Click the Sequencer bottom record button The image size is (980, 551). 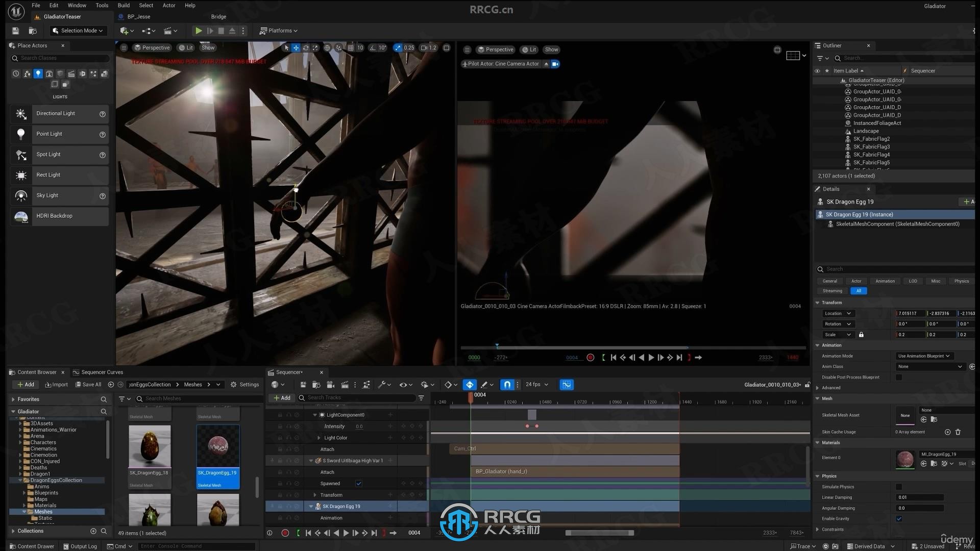[285, 533]
